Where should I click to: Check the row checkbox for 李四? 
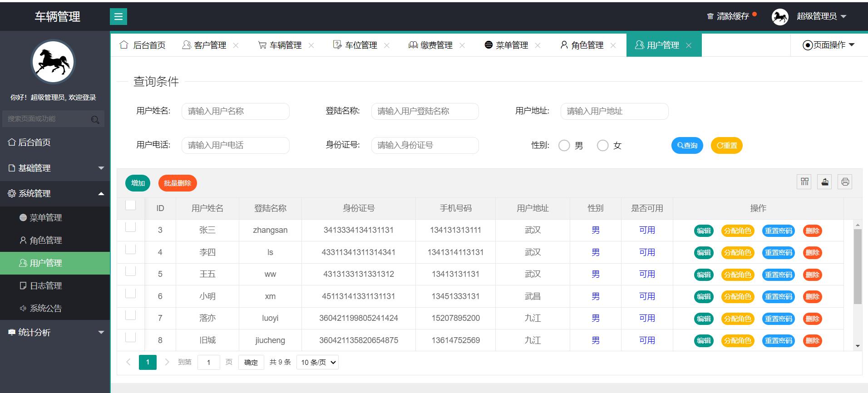coord(130,249)
